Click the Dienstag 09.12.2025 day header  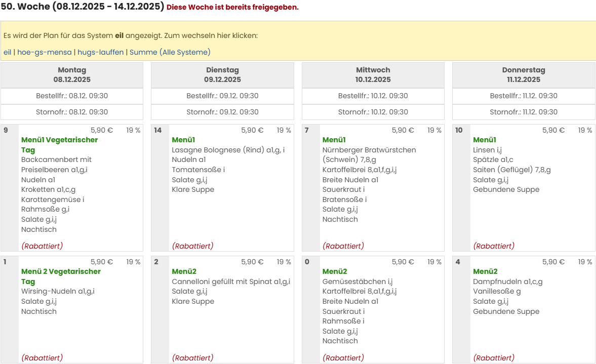point(222,75)
